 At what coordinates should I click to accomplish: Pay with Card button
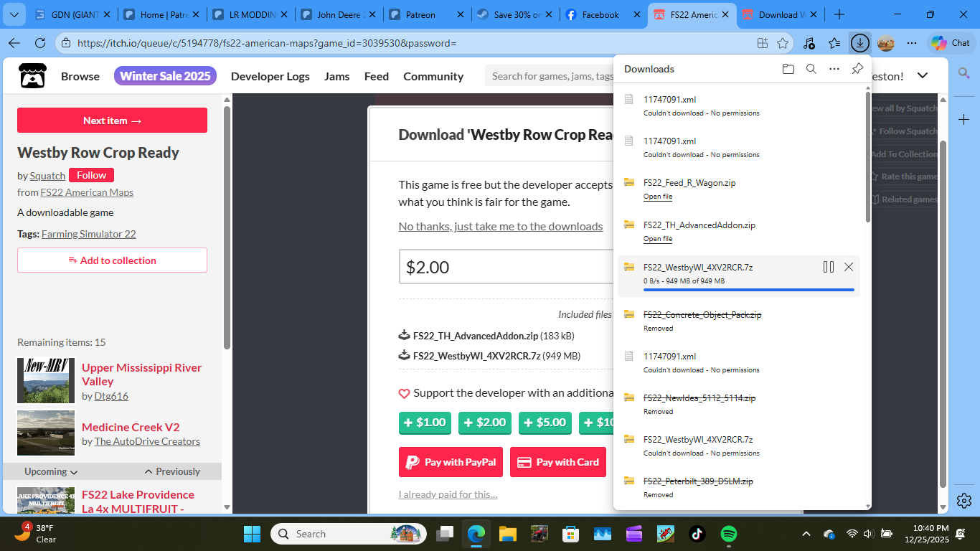(558, 462)
